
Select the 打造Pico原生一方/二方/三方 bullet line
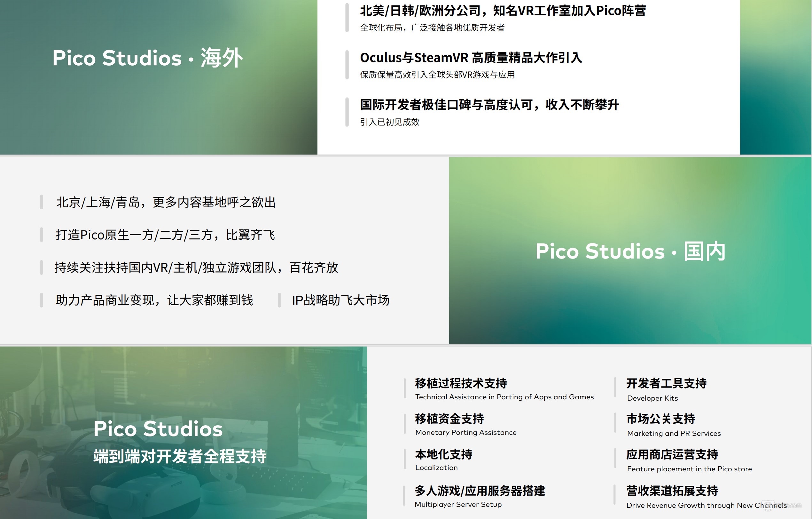(x=165, y=235)
